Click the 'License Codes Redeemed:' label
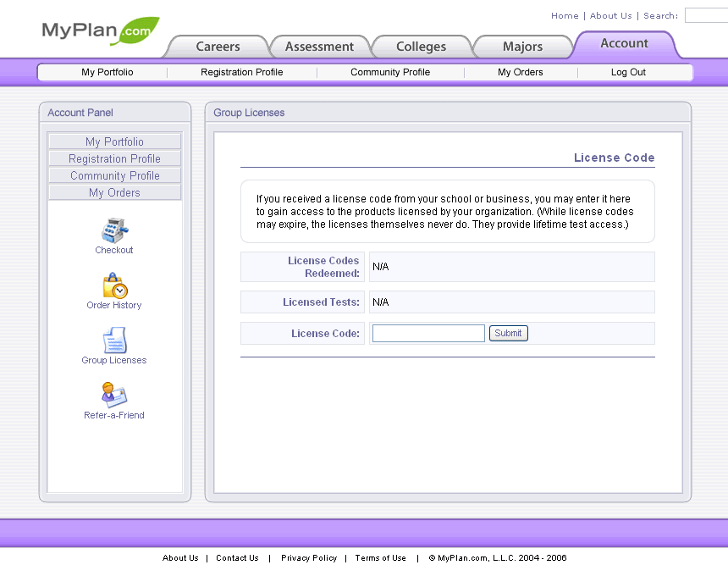The height and width of the screenshot is (576, 728). [x=323, y=267]
